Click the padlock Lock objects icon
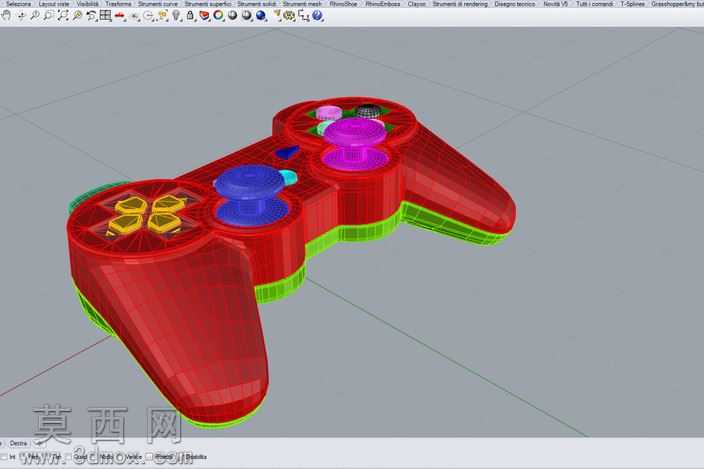Image resolution: width=704 pixels, height=469 pixels. click(190, 16)
